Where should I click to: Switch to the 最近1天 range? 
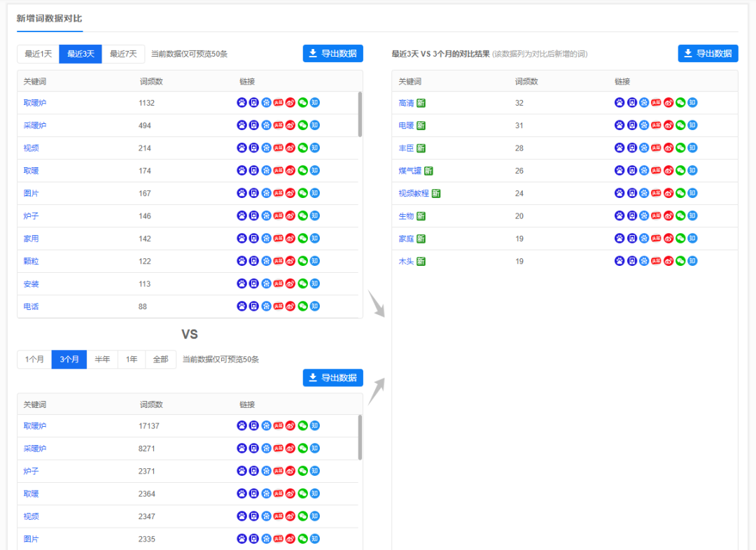click(x=38, y=54)
